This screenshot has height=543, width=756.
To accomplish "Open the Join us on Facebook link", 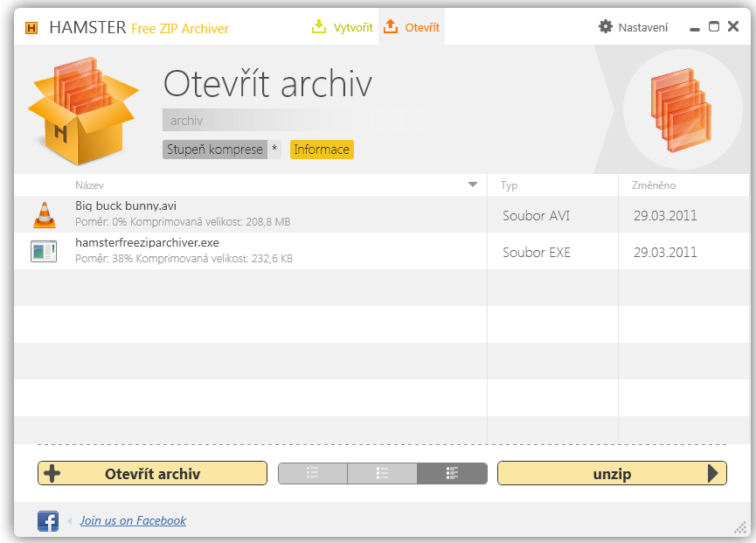I will tap(133, 520).
